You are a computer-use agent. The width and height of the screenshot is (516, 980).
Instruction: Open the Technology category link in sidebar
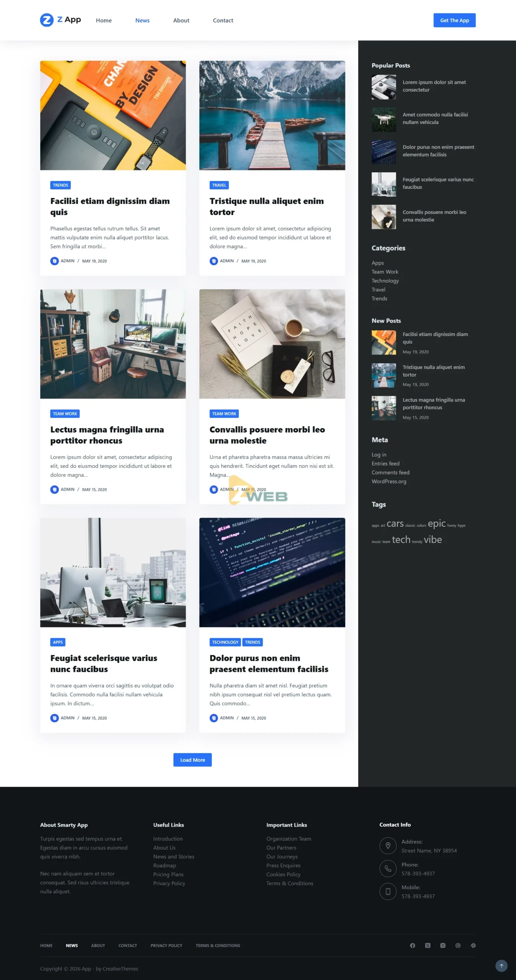click(385, 281)
